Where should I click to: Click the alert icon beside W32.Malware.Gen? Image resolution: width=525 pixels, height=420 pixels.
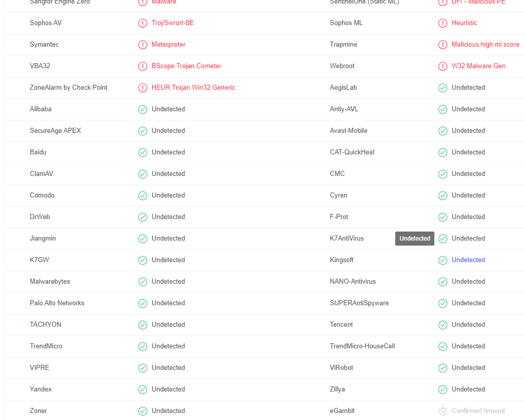click(443, 66)
